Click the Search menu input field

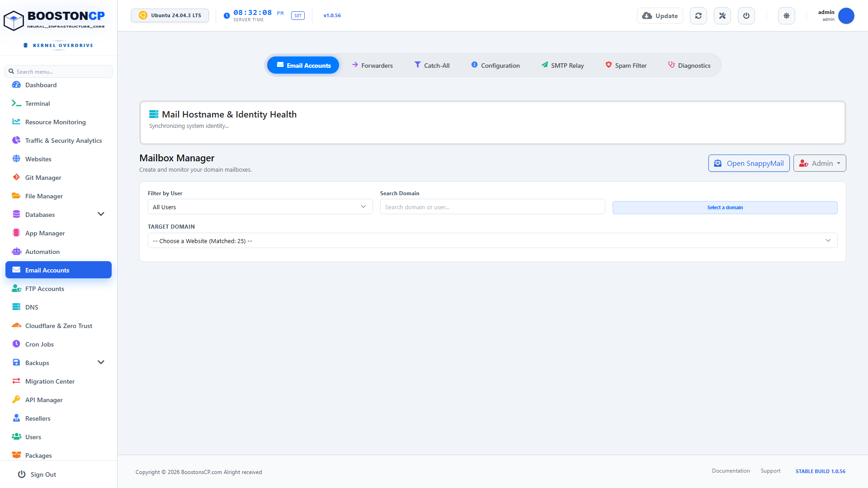coord(59,71)
